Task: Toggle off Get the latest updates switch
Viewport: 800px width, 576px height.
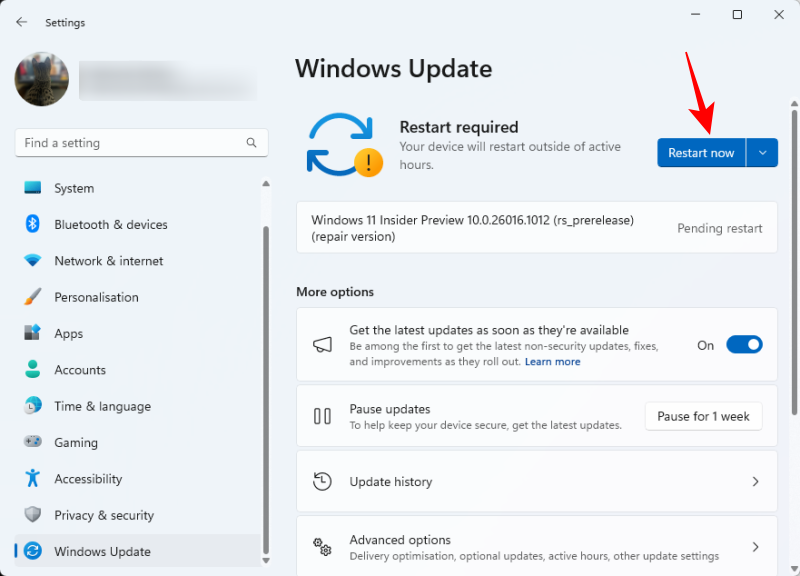Action: click(x=744, y=345)
